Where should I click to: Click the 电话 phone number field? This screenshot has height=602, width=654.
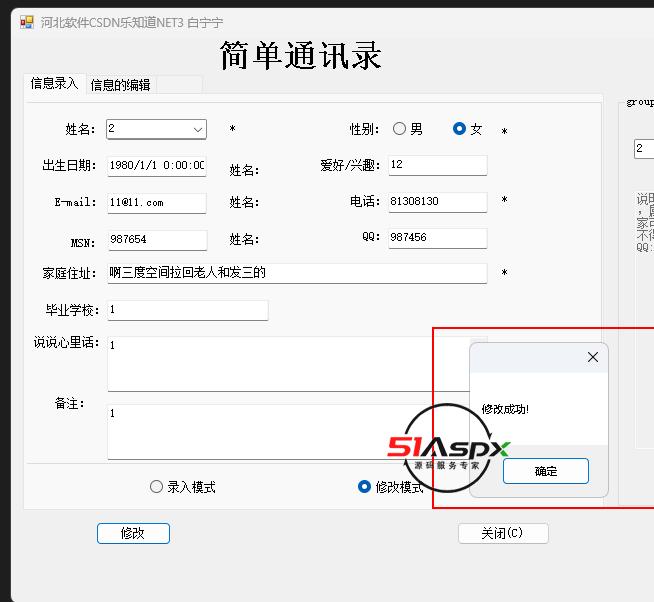(x=438, y=202)
